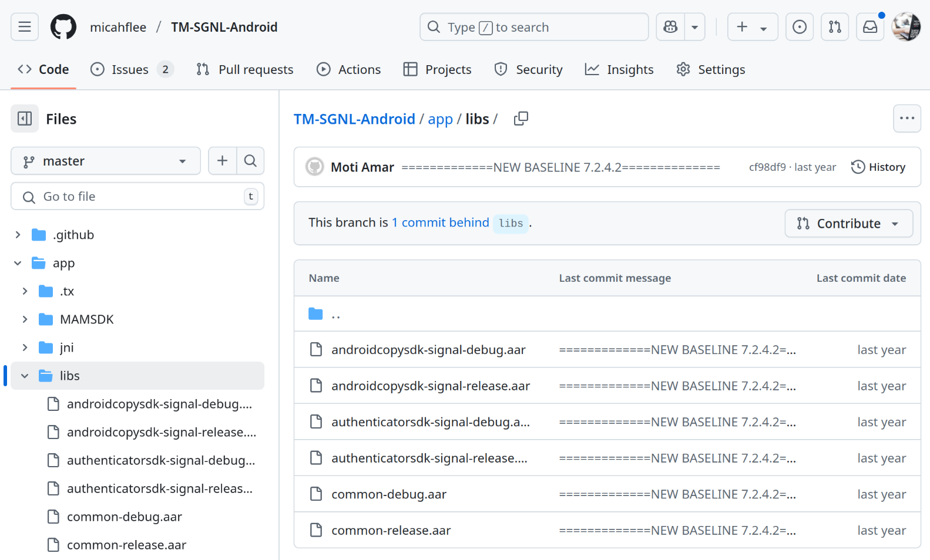Open TM-SGNL-Android breadcrumb link
The image size is (930, 560).
[354, 119]
